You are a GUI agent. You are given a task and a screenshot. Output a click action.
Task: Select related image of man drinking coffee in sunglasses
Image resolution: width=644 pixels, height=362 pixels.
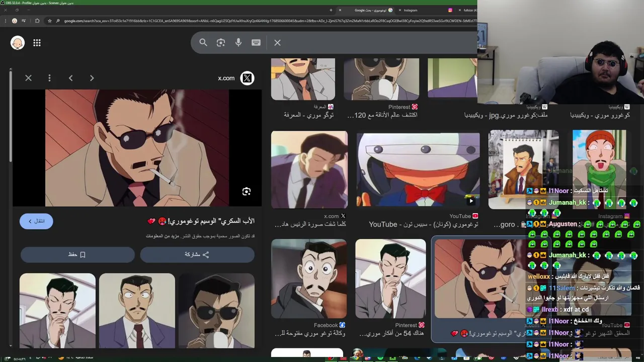[216, 311]
